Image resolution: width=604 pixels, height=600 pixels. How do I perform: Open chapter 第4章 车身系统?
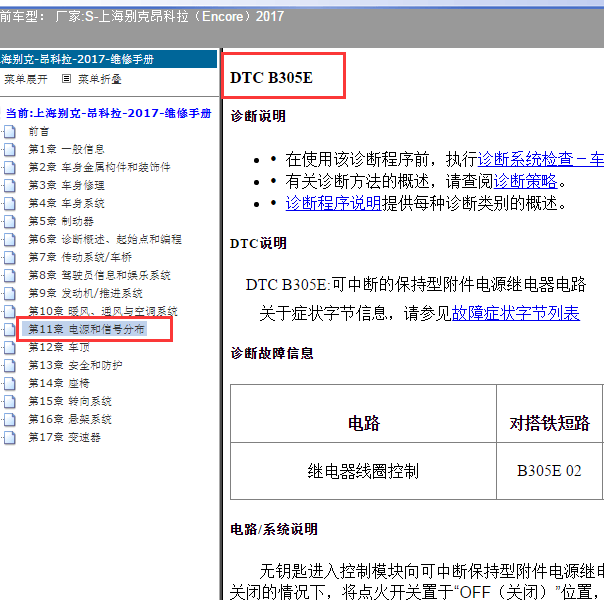pyautogui.click(x=66, y=203)
